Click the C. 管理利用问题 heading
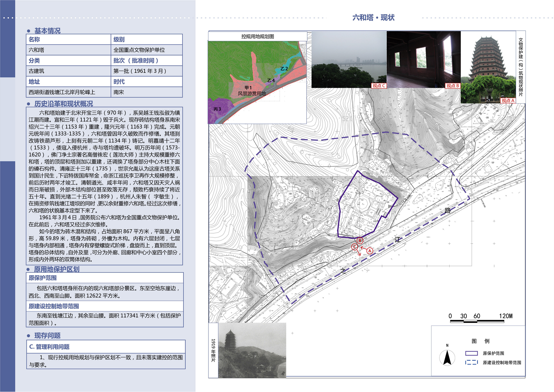 (49, 347)
